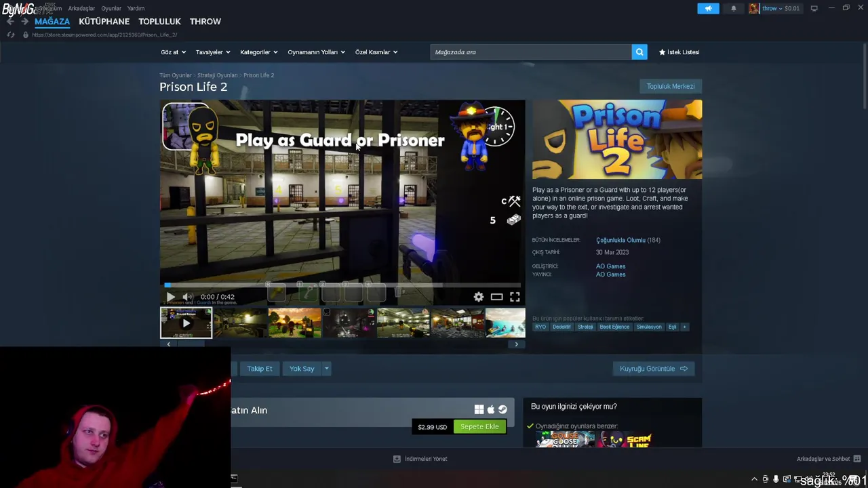
Task: Open Strateji Oyunları breadcrumb link
Action: click(217, 75)
